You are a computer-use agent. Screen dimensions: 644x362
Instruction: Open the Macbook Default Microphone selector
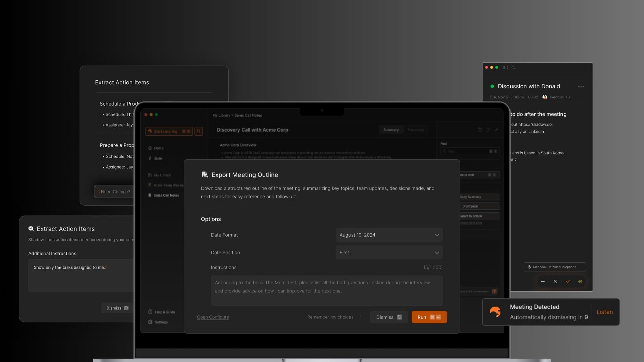point(554,267)
